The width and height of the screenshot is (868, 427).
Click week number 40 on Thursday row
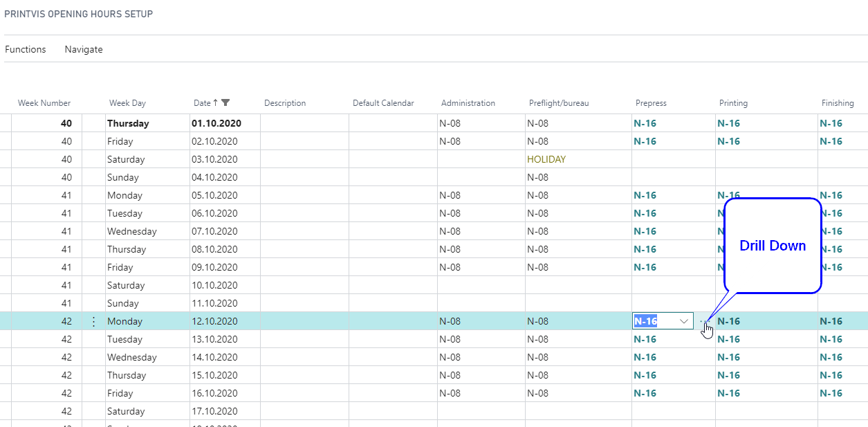(x=67, y=123)
